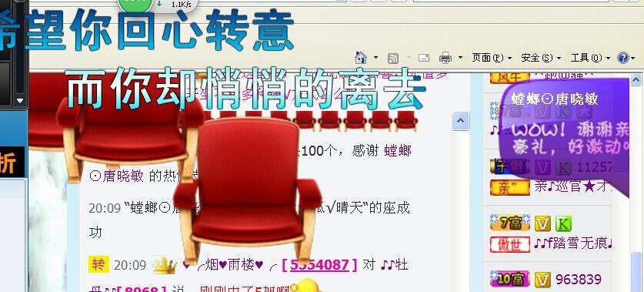Click the yellow 转 badge
This screenshot has width=644, height=292.
tap(98, 264)
